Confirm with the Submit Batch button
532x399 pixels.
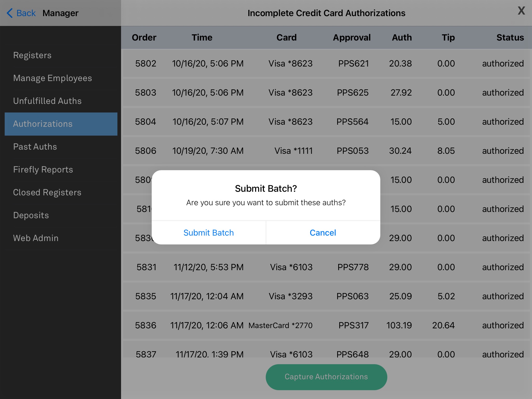click(x=209, y=232)
